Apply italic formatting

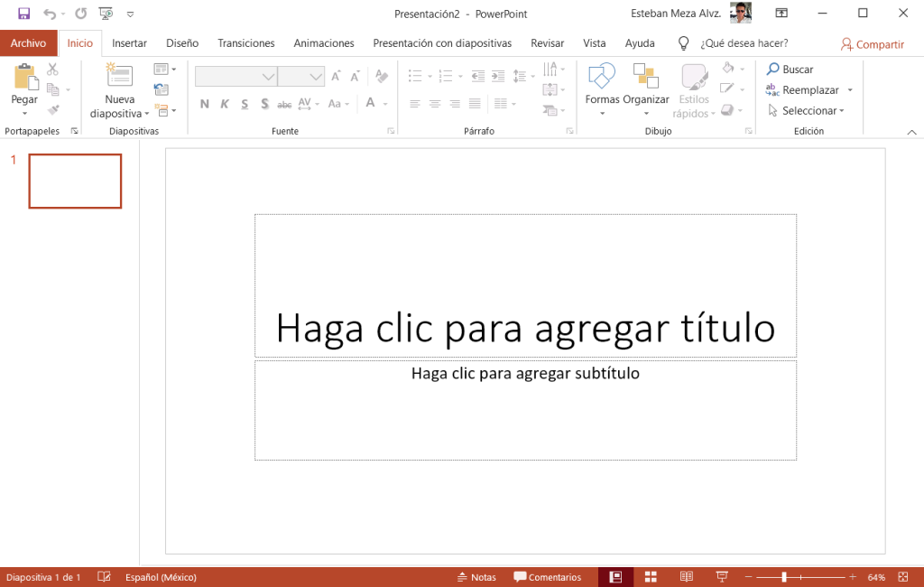pyautogui.click(x=224, y=105)
